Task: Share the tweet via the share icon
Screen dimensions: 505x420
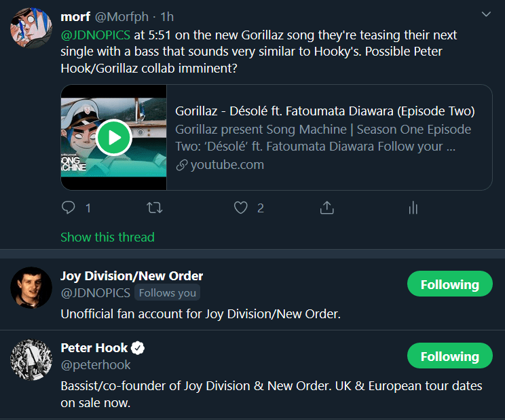Action: pyautogui.click(x=326, y=208)
